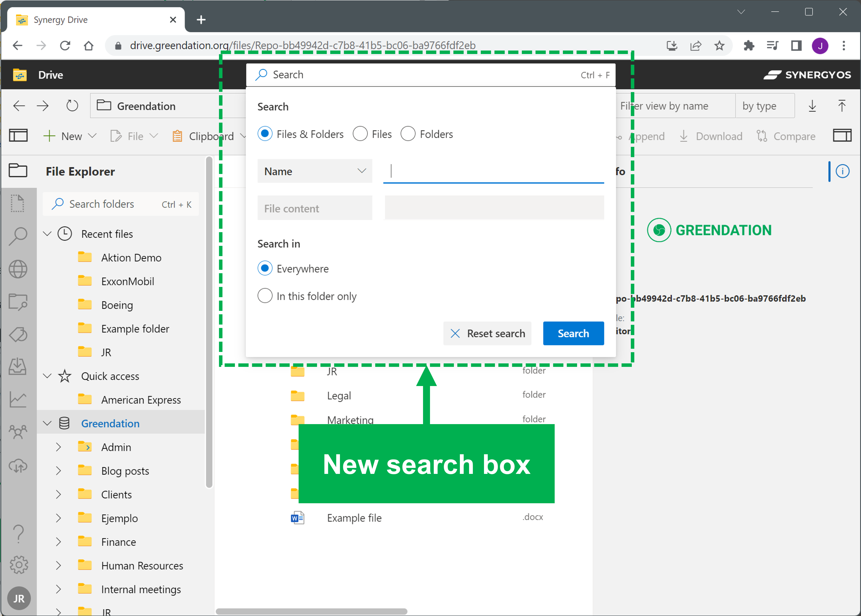
Task: Open the File dropdown menu
Action: [x=134, y=136]
